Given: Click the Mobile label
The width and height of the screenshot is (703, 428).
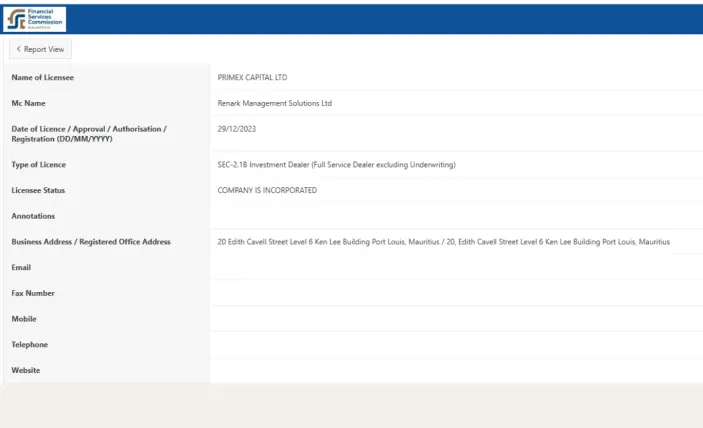Looking at the screenshot, I should click(24, 319).
